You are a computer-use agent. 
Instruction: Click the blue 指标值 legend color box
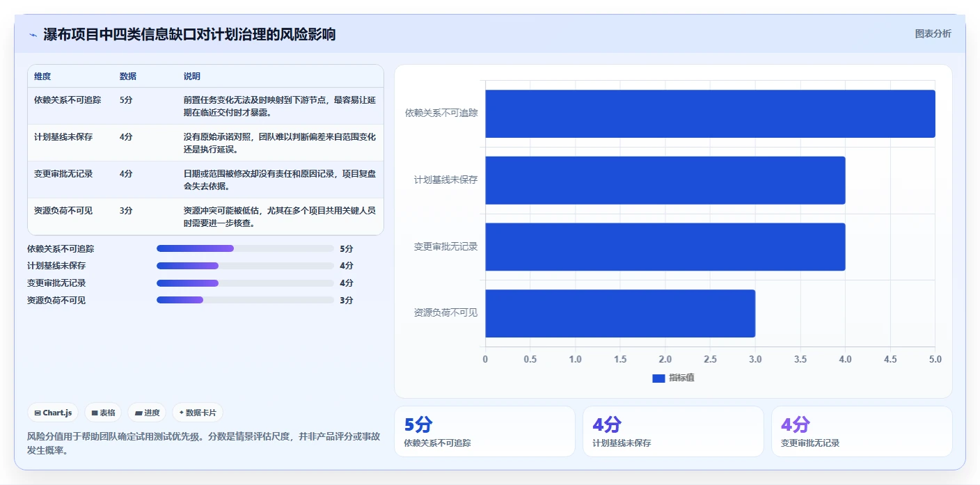pyautogui.click(x=658, y=378)
